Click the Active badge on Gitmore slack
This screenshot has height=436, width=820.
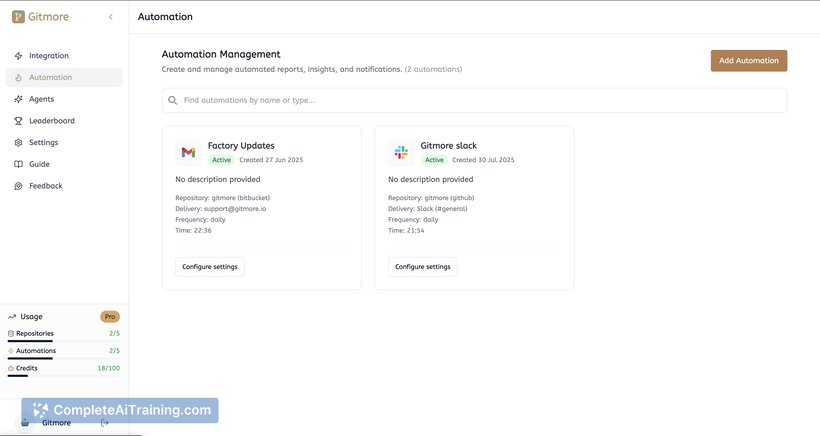coord(434,160)
